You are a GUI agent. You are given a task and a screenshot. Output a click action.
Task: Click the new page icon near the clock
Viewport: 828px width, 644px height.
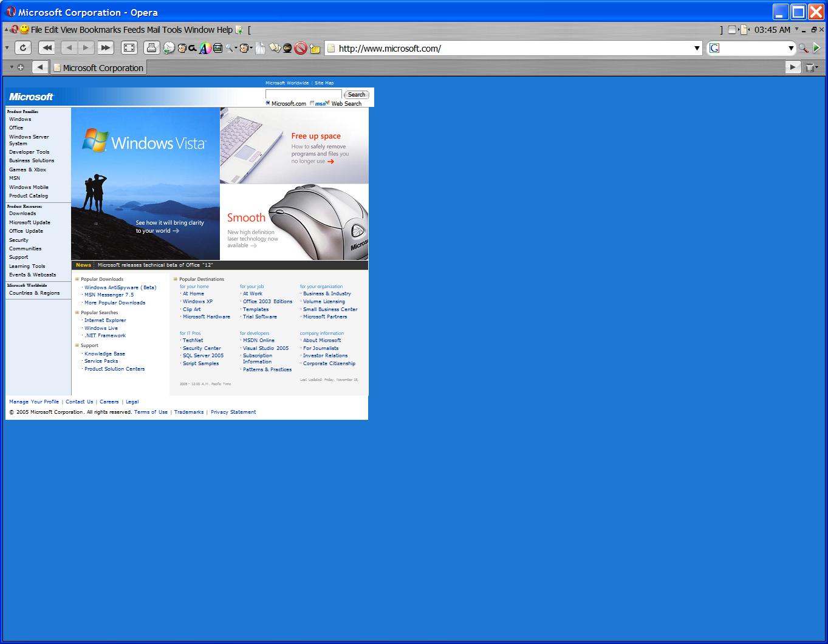pos(744,30)
